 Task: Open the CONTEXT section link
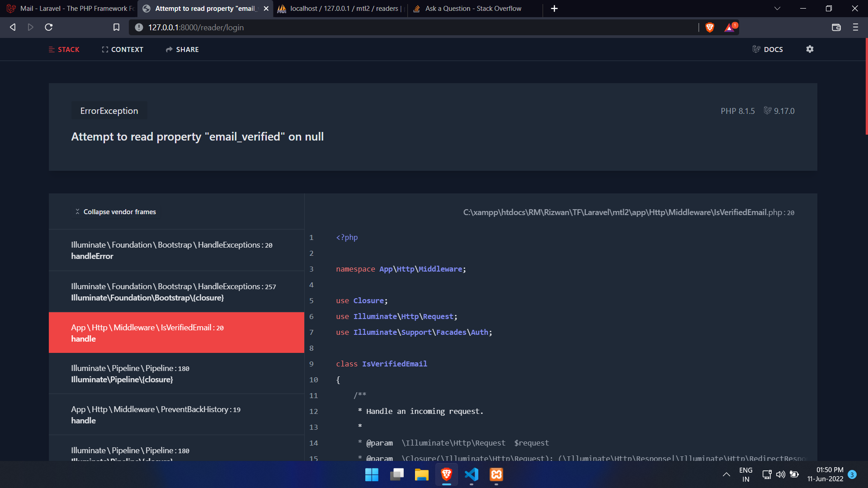(x=123, y=50)
